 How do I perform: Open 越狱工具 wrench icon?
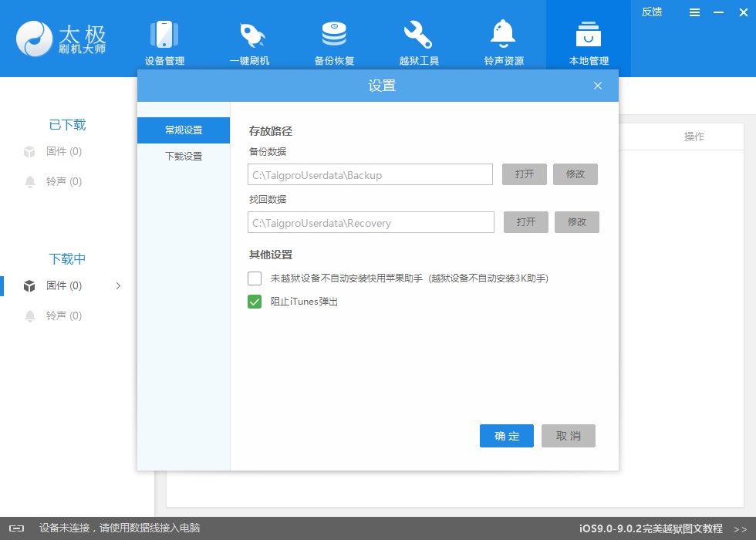(418, 34)
